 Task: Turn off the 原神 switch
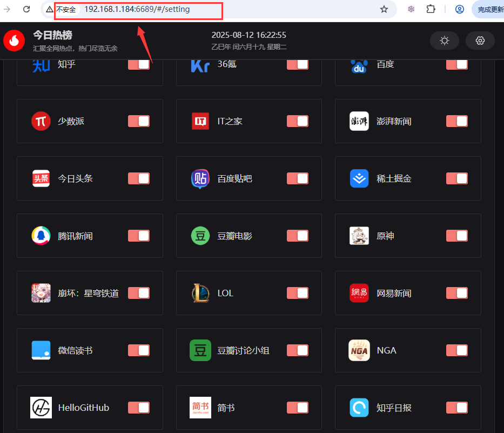click(457, 236)
